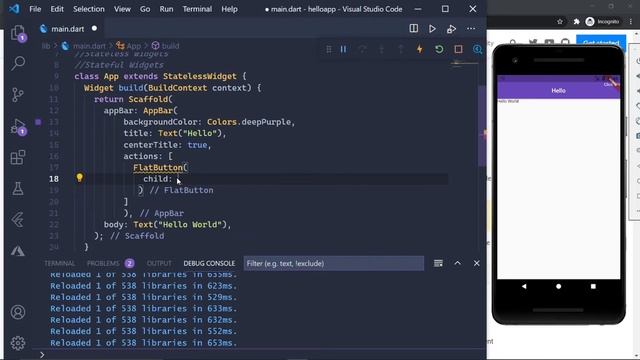Open Dart DevTools widget inspector icon

[477, 49]
